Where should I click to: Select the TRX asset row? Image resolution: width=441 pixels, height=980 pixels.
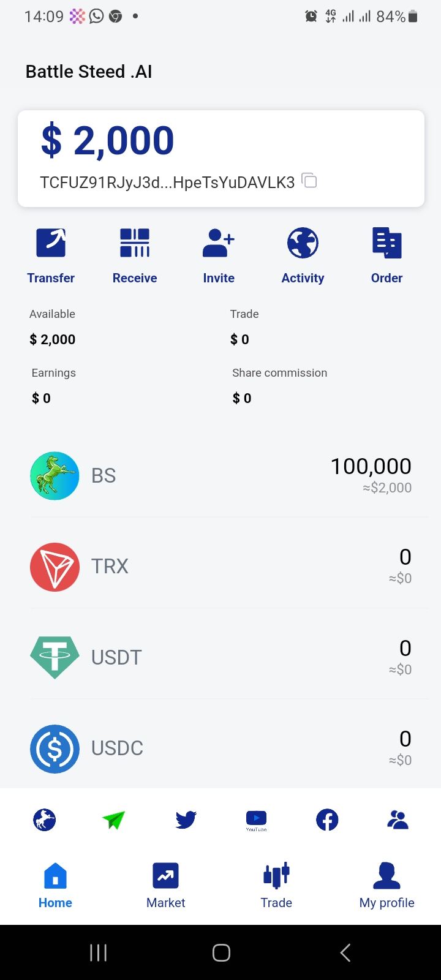click(221, 567)
